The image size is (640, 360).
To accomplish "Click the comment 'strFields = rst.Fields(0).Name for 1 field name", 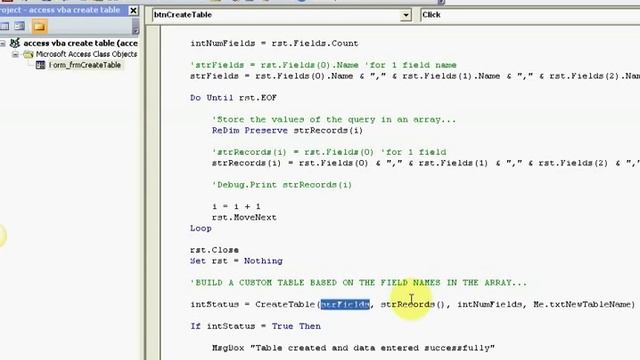I will (323, 65).
